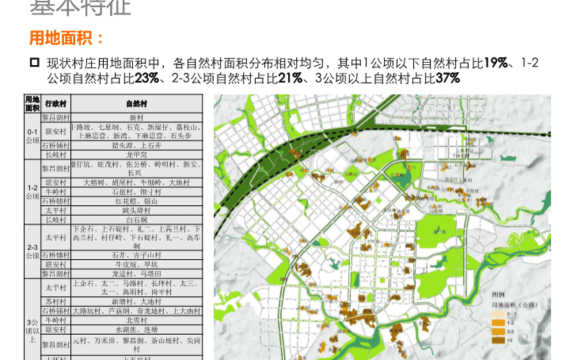Image resolution: width=570 pixels, height=360 pixels.
Task: Click the orange heading 用地面积：
Action: (66, 38)
